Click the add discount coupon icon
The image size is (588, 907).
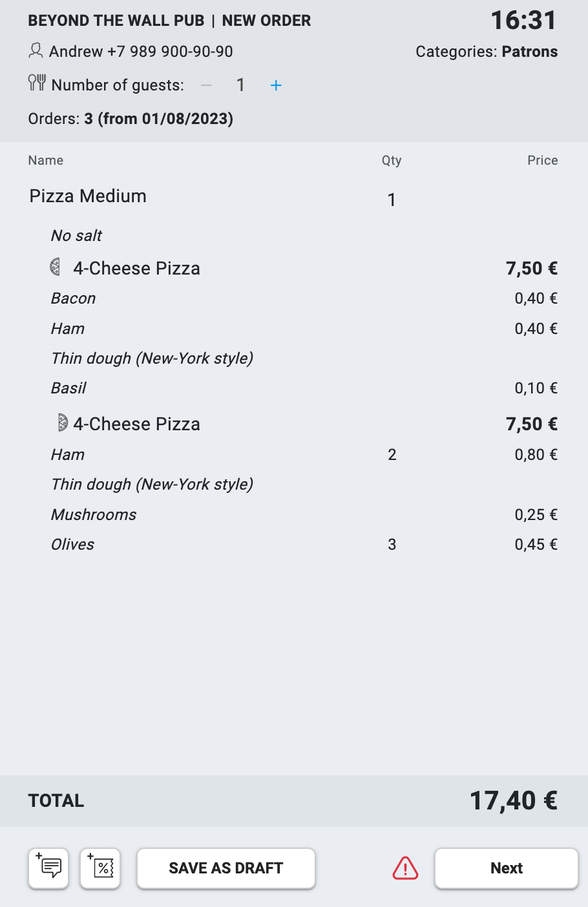click(100, 868)
